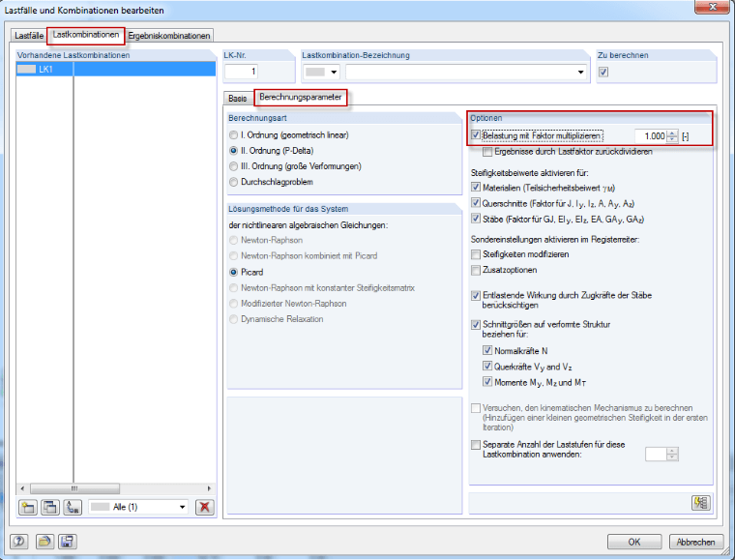The image size is (735, 560).
Task: Click the horizontal scrollbar in combinations list
Action: [x=75, y=488]
